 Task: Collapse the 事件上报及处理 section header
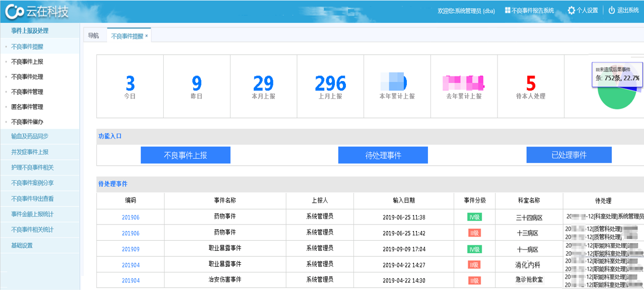coord(30,31)
